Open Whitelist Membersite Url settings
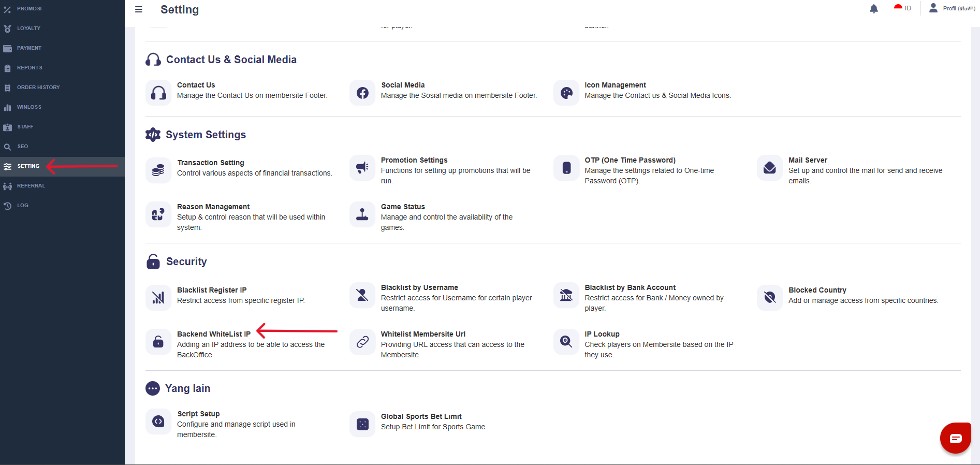This screenshot has width=980, height=465. (x=423, y=334)
